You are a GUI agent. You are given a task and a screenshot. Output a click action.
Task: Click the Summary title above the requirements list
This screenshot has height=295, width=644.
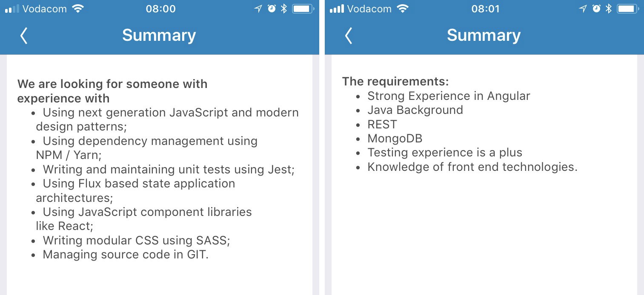coord(484,35)
